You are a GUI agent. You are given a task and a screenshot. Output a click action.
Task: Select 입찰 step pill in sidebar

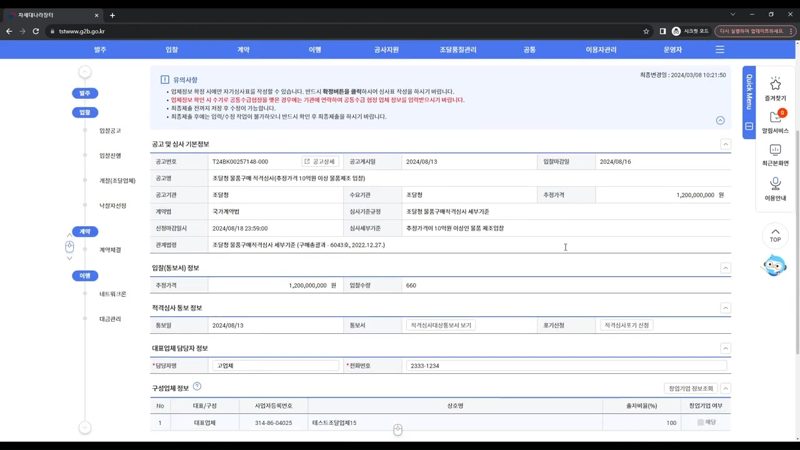[85, 112]
